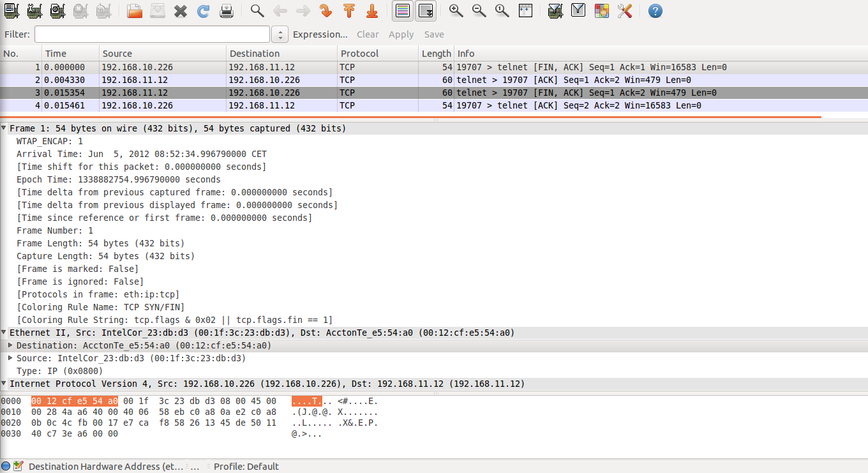Reset zoom to normal size icon
This screenshot has width=868, height=473.
(502, 11)
